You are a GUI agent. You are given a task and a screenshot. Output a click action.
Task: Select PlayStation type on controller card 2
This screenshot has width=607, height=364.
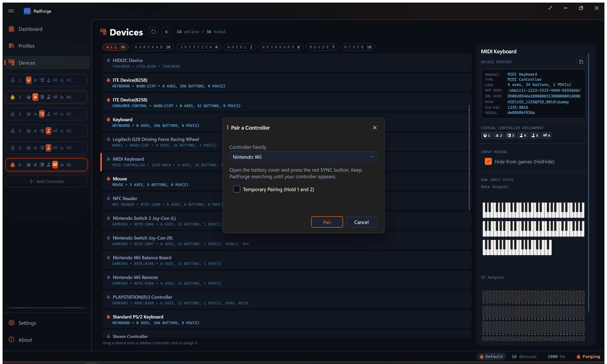click(x=35, y=97)
